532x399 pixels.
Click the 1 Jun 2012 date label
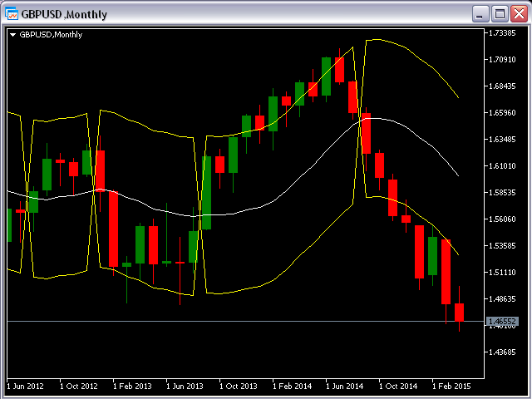[x=25, y=386]
